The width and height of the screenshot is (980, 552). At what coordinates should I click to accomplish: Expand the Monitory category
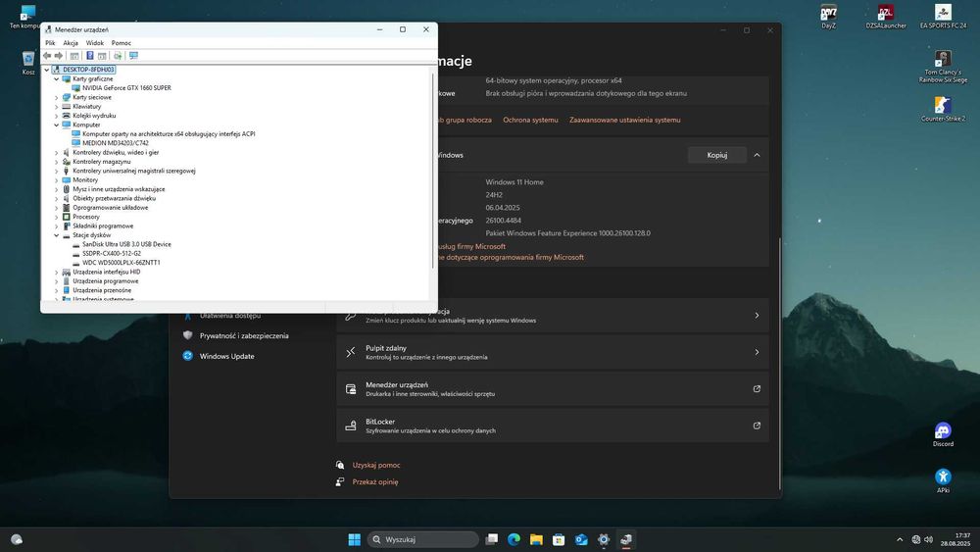(x=56, y=180)
